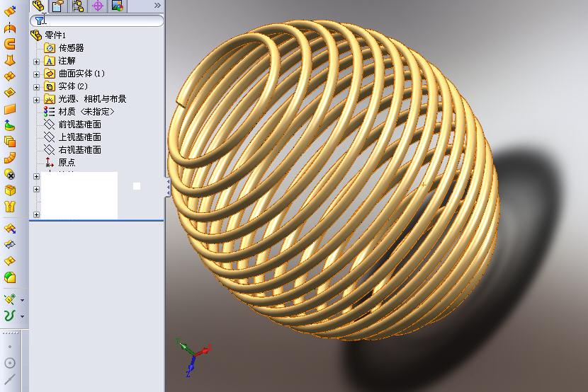Click the golden spiral sphere model
The image size is (588, 392).
(x=334, y=180)
